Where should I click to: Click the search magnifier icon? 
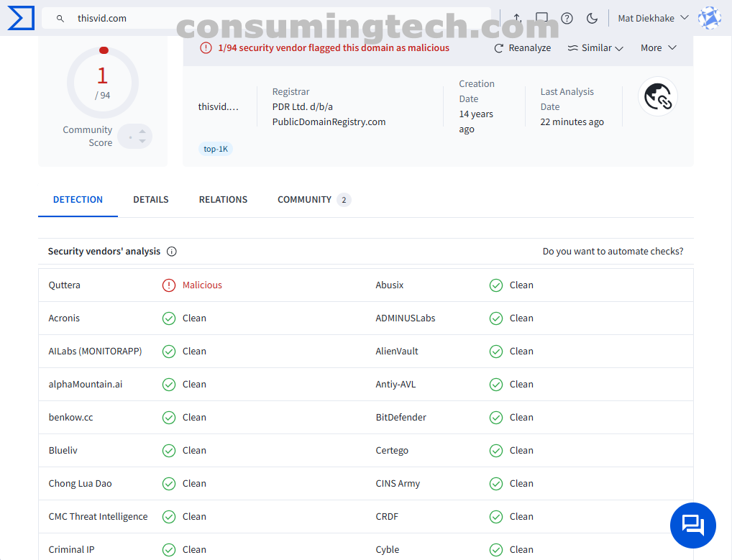point(60,18)
